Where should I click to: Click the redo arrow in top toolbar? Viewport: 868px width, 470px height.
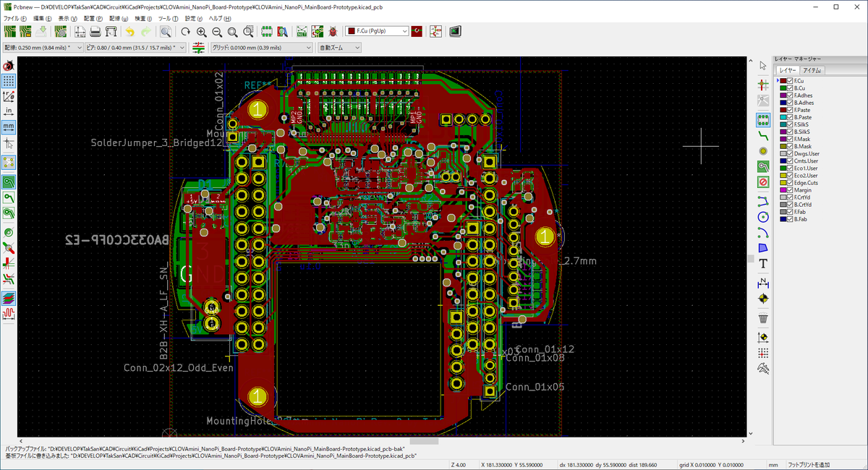click(146, 32)
